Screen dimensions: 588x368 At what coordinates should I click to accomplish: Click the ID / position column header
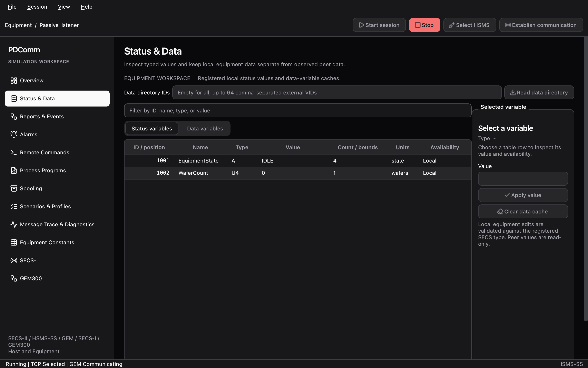tap(149, 147)
